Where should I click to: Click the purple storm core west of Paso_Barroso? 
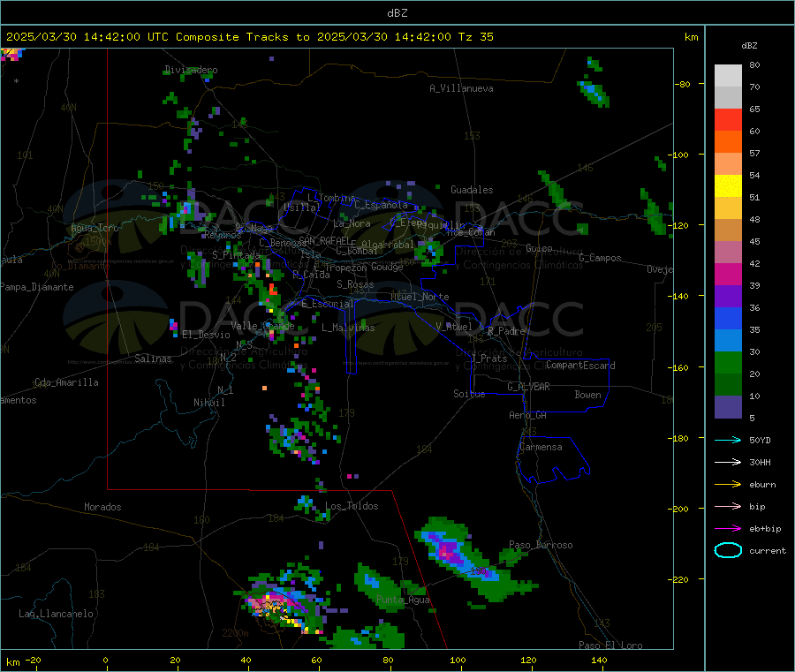(x=449, y=551)
